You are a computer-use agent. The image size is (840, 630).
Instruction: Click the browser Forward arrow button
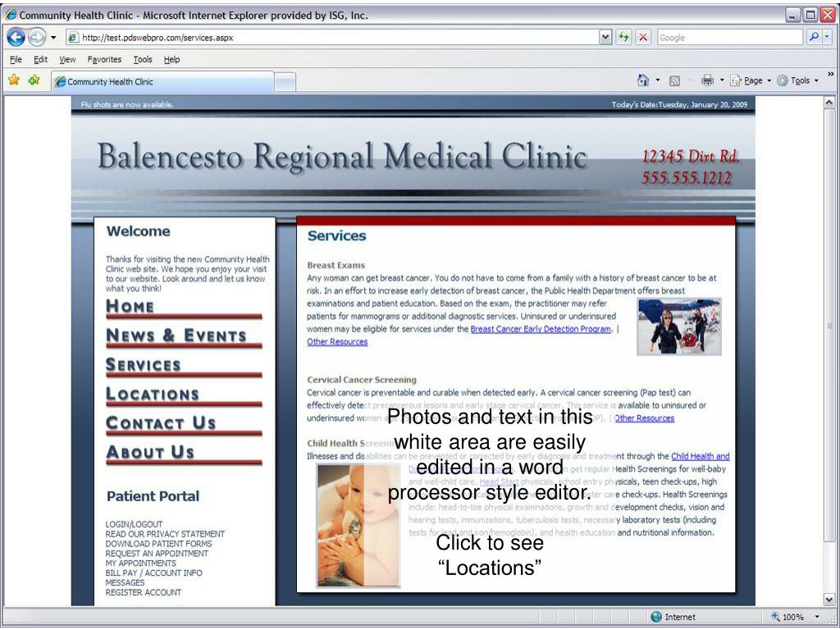pos(36,38)
